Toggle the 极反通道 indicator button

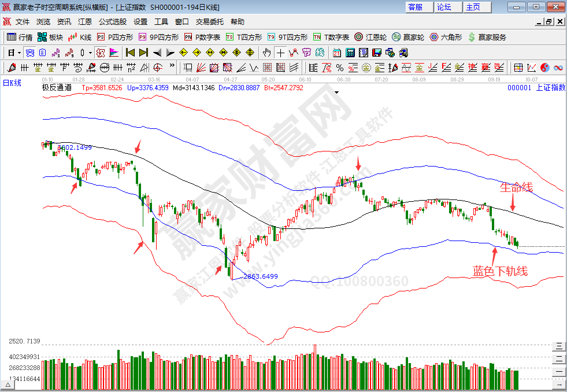100,53
